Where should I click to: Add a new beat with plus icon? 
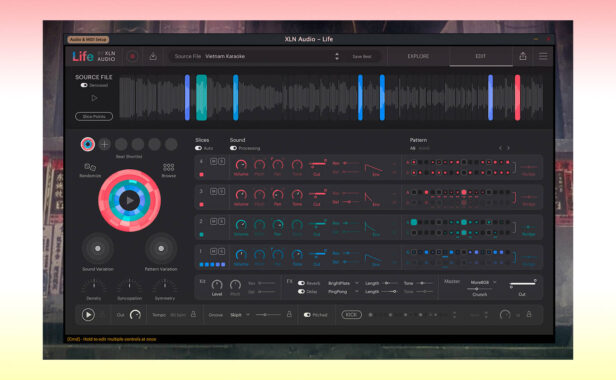[104, 144]
